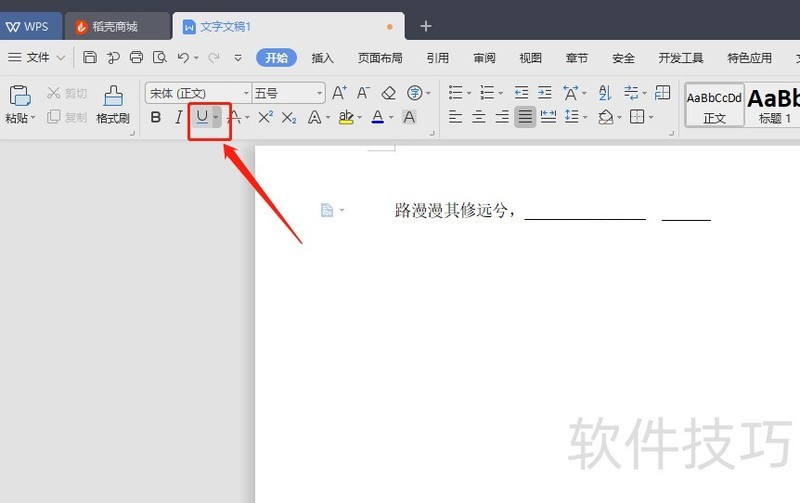Click the Print icon
This screenshot has width=800, height=503.
pos(136,57)
